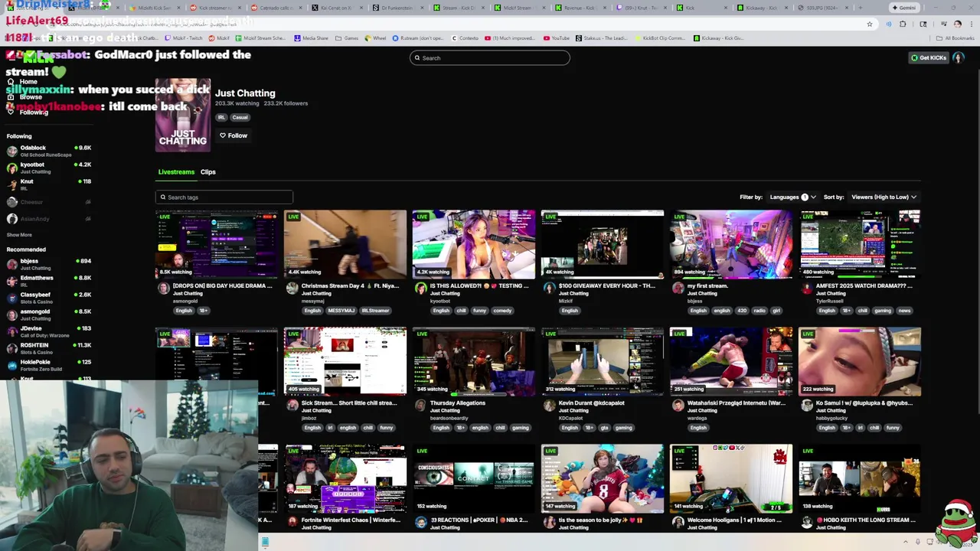Viewport: 980px width, 551px height.
Task: Expand Following list with Show More
Action: (x=19, y=235)
